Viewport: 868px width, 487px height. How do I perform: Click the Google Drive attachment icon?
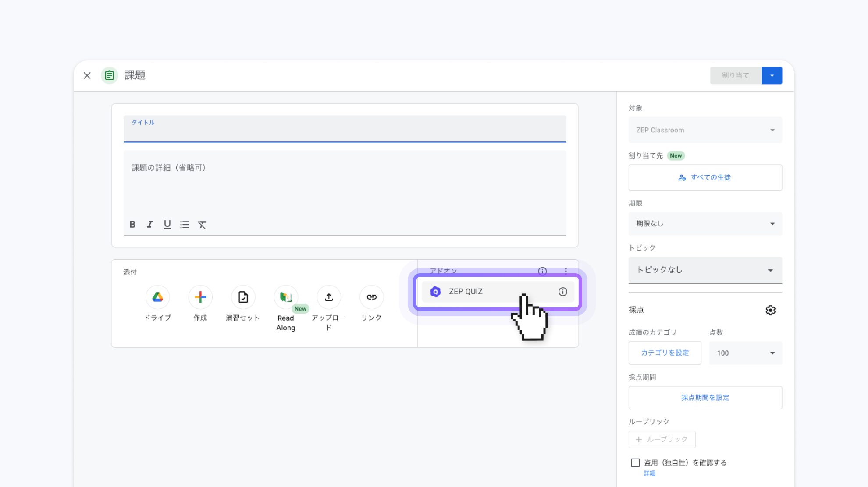[x=158, y=297]
